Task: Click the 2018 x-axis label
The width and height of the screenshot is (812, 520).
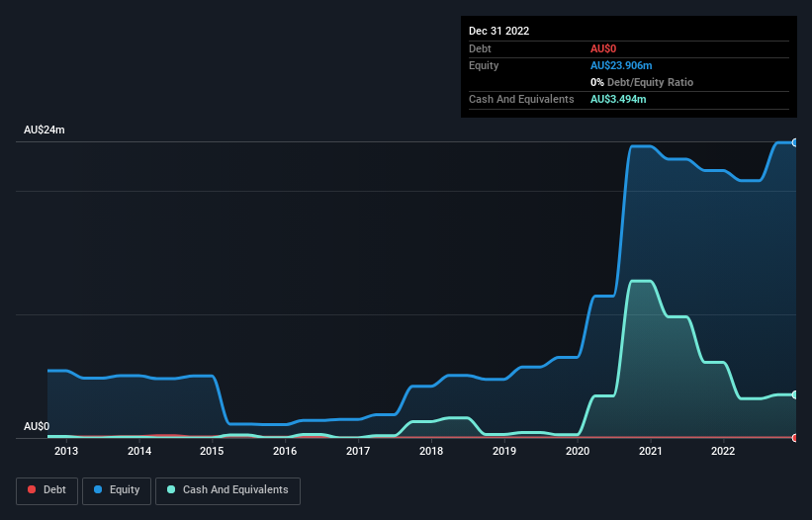Action: [x=431, y=451]
